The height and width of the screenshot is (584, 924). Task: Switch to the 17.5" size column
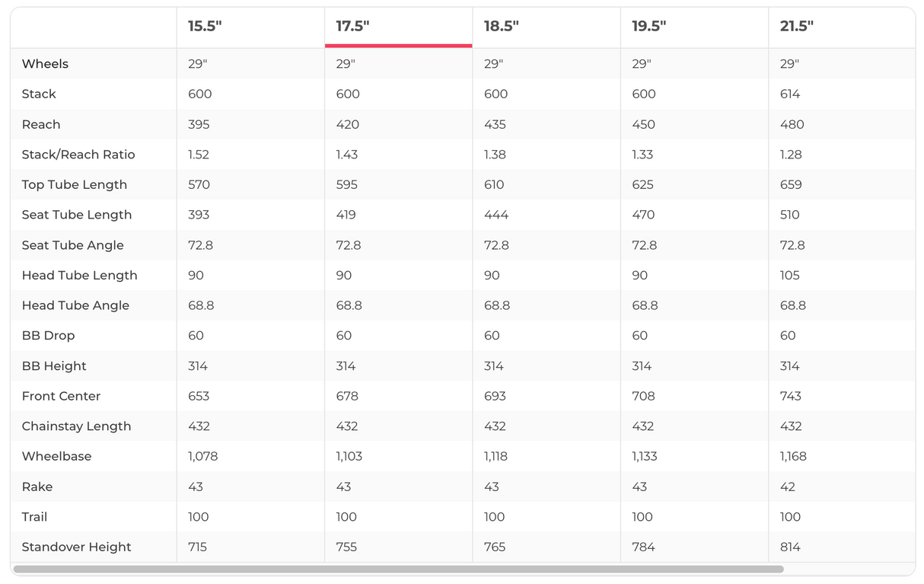point(352,26)
